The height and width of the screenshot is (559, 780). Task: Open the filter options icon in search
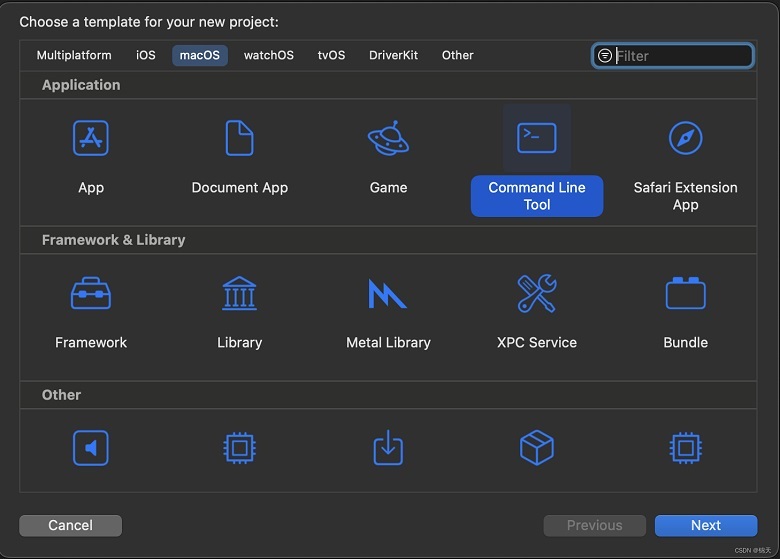(604, 56)
